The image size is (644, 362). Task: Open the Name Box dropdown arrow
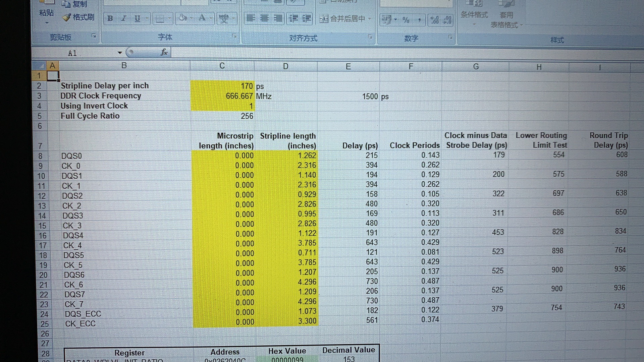tap(120, 53)
